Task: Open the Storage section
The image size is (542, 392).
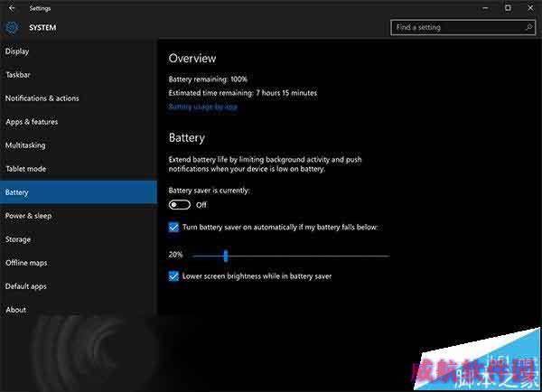Action: (x=79, y=239)
